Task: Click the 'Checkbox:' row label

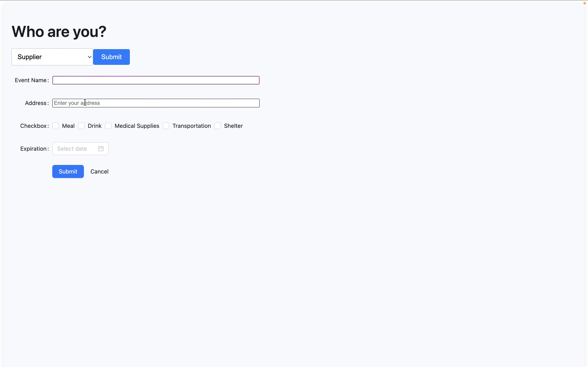Action: [x=33, y=126]
